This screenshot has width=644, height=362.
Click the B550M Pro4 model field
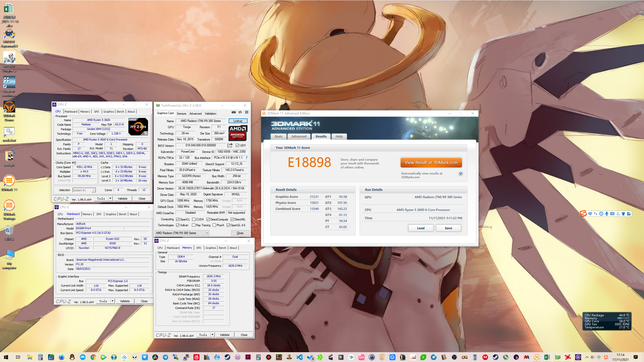pyautogui.click(x=99, y=228)
